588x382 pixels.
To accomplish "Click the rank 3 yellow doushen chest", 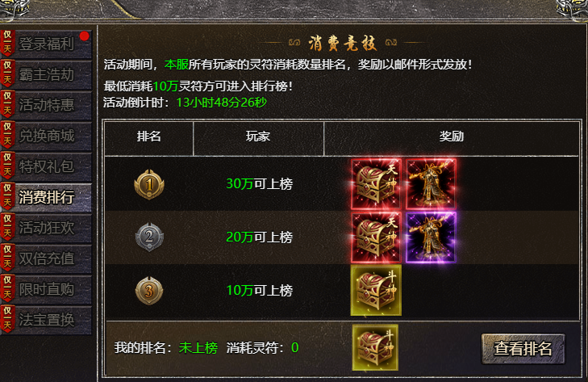I will coord(376,291).
